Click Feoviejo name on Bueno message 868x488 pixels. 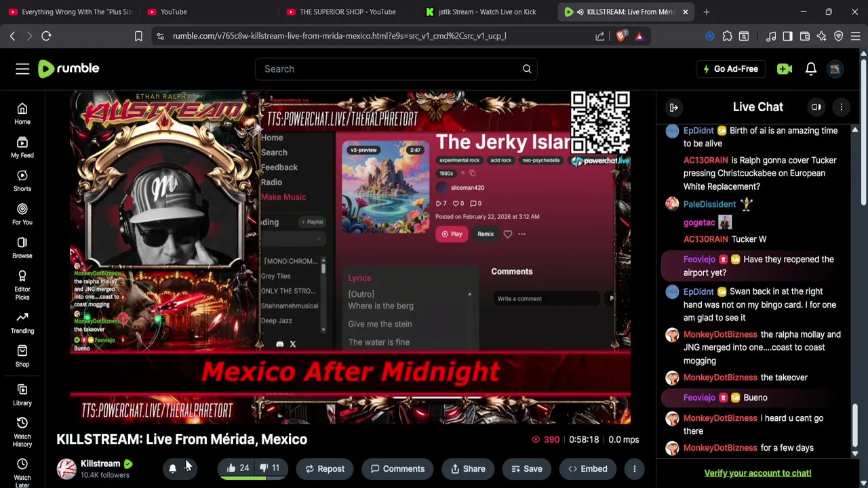699,398
